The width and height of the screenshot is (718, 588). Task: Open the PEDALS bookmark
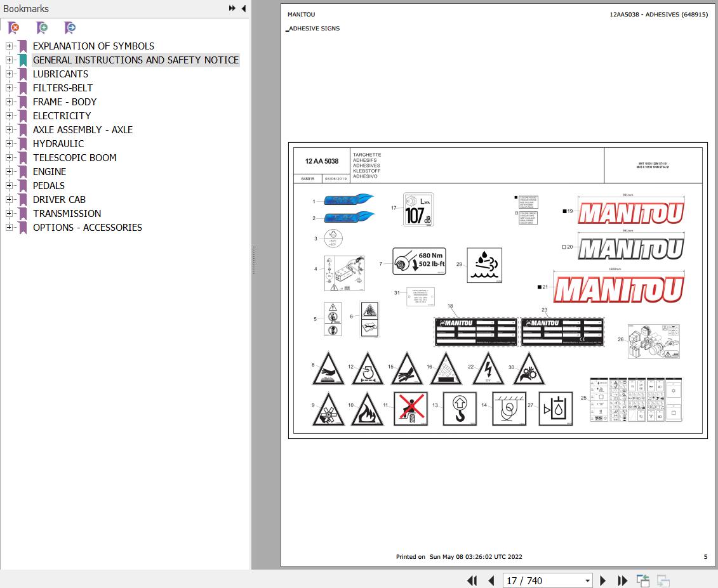tap(48, 186)
